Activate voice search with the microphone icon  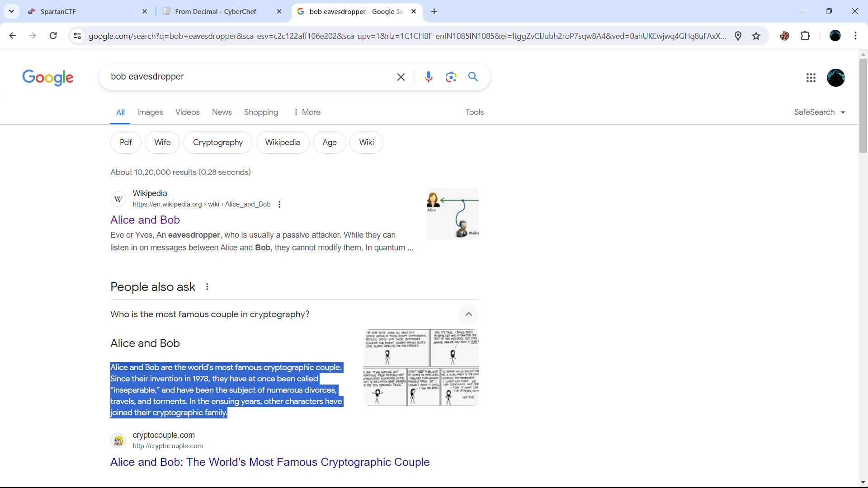(429, 77)
